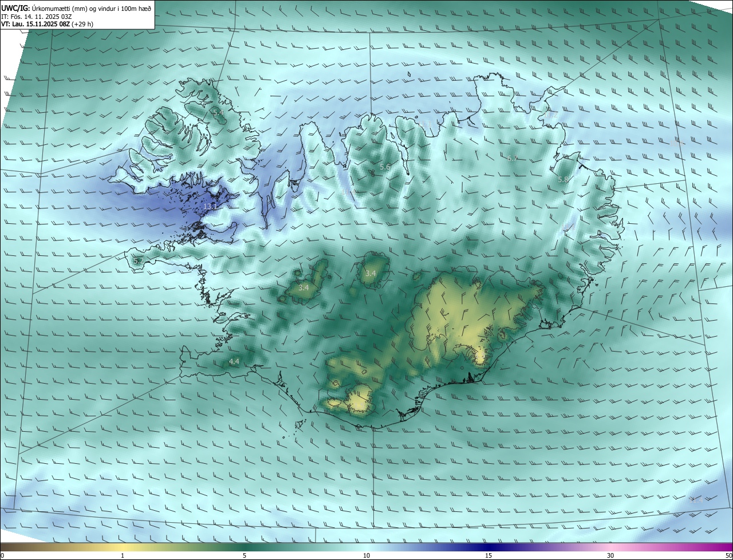Select the 30 tick label on the color scale

coord(610,555)
